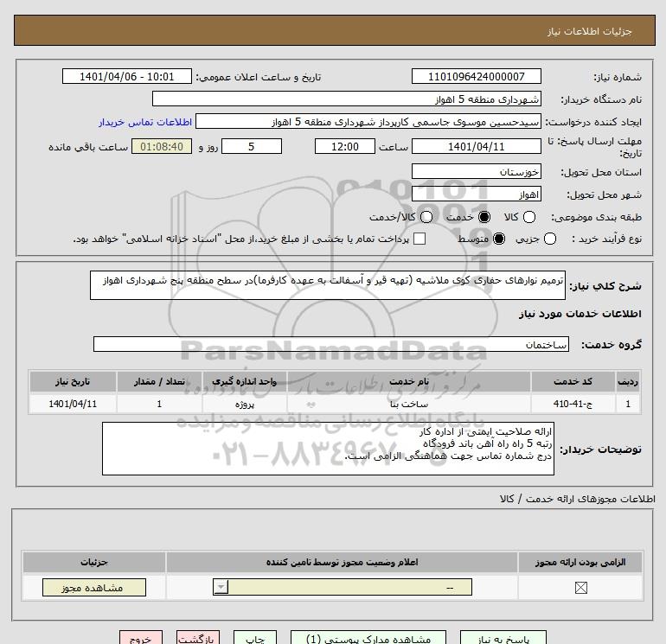Screen dimensions: 666x644
Task: Click the buyer name field شهرداری منطقه 5 اهواز
Action: coord(347,99)
